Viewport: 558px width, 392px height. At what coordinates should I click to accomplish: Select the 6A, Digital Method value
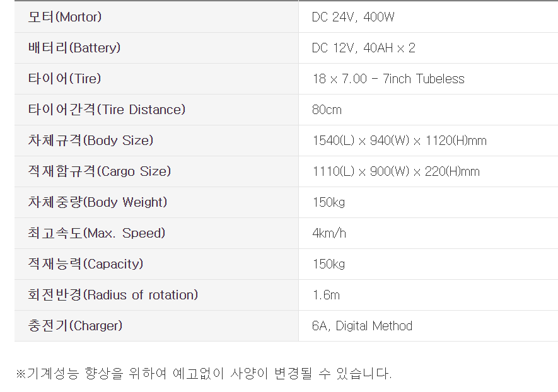click(362, 326)
